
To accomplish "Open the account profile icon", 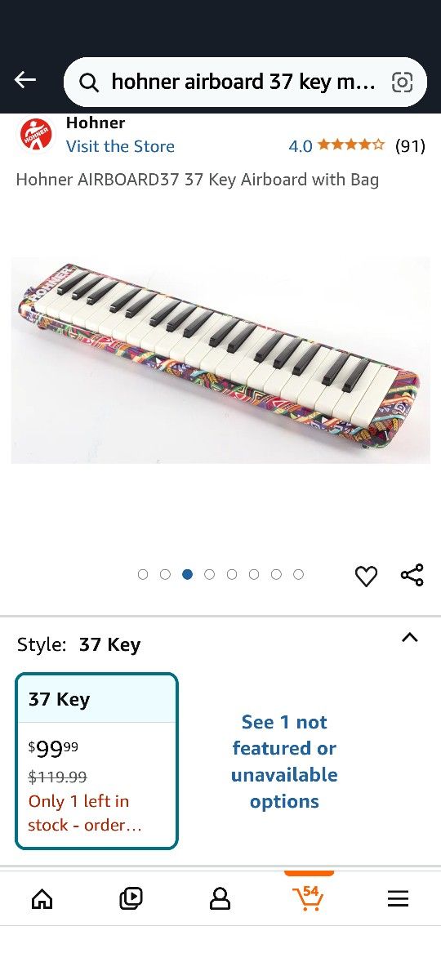I will point(220,899).
